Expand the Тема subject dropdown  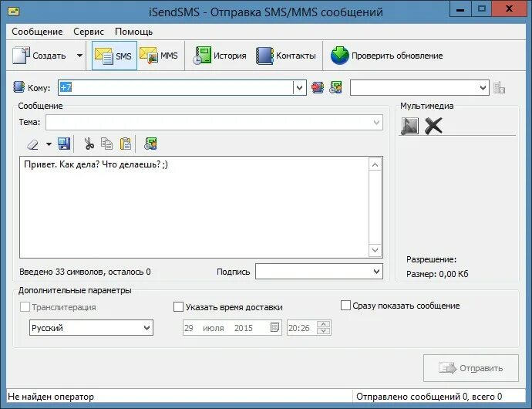(376, 122)
